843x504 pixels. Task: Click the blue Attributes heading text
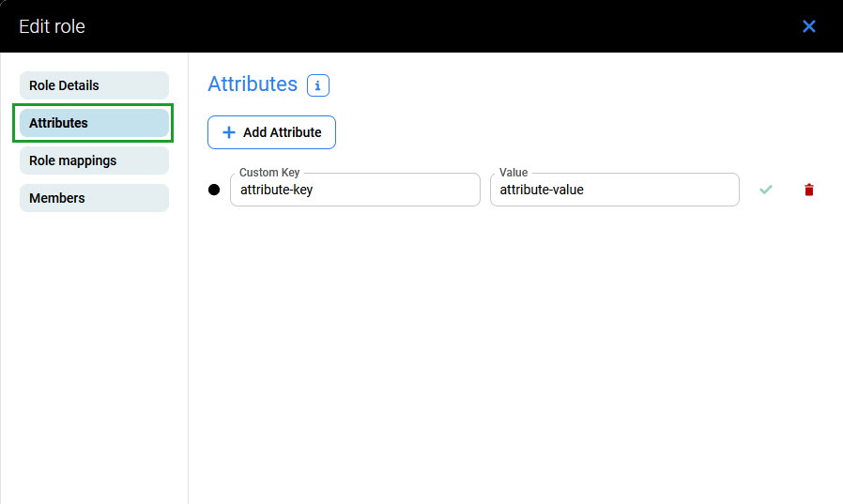(x=253, y=84)
